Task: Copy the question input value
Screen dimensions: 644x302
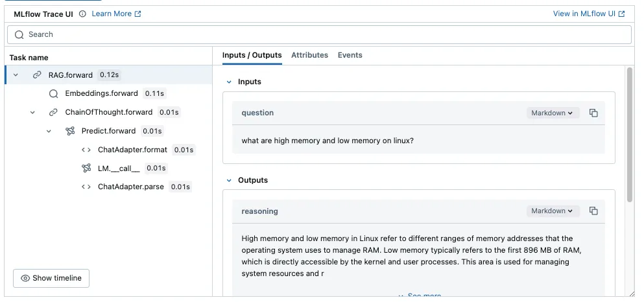Action: pos(593,113)
